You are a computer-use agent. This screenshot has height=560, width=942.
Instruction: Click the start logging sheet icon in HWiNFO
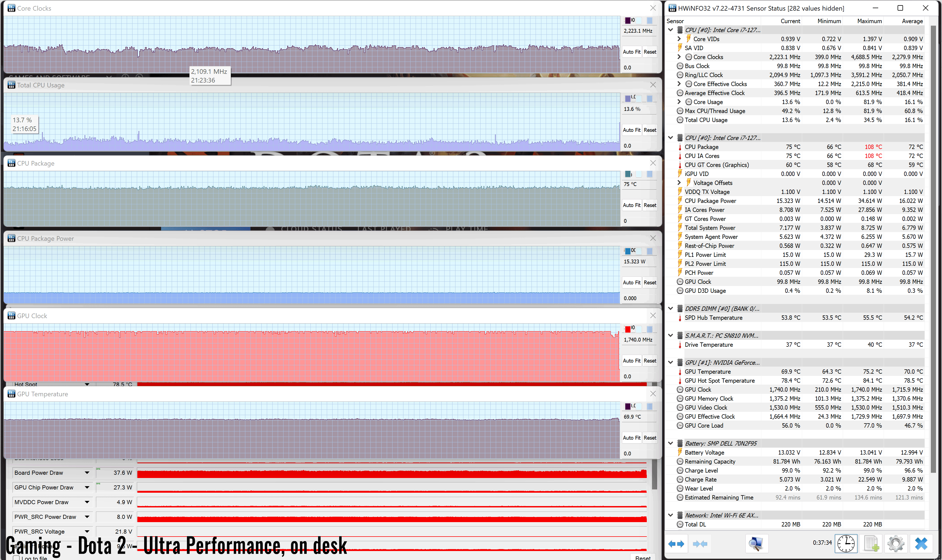tap(871, 544)
